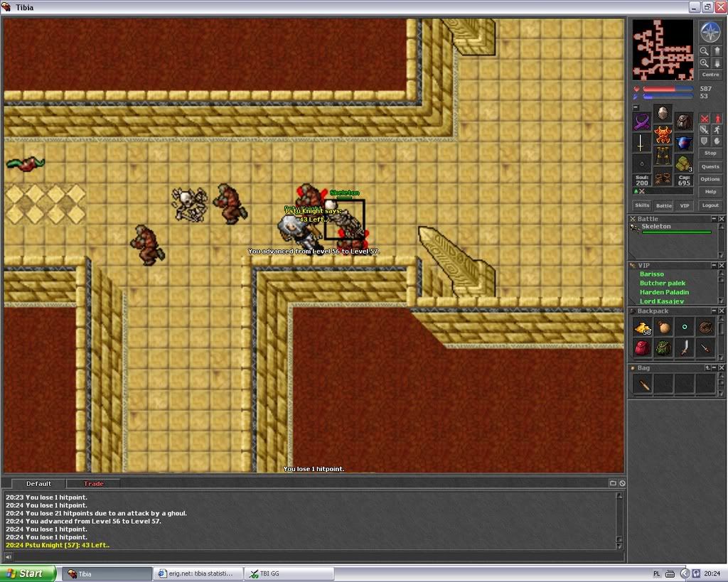Toggle the Battle panel button
The width and height of the screenshot is (728, 582).
pyautogui.click(x=663, y=205)
